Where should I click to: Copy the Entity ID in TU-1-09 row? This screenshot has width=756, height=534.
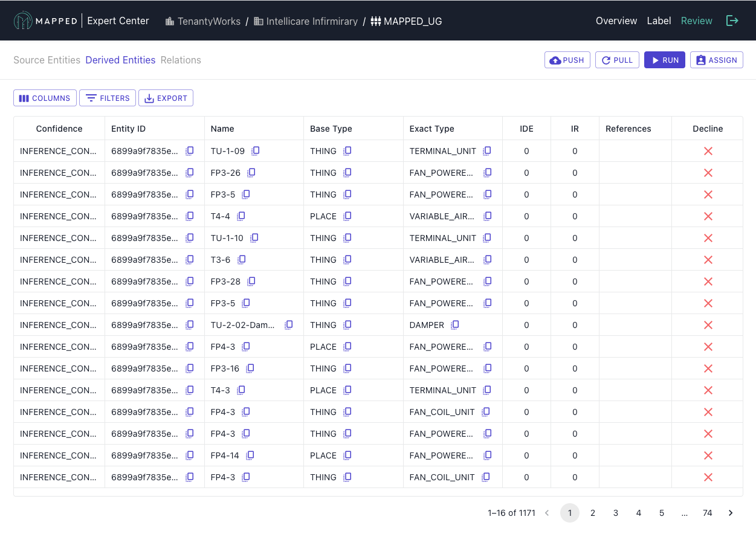click(x=189, y=150)
